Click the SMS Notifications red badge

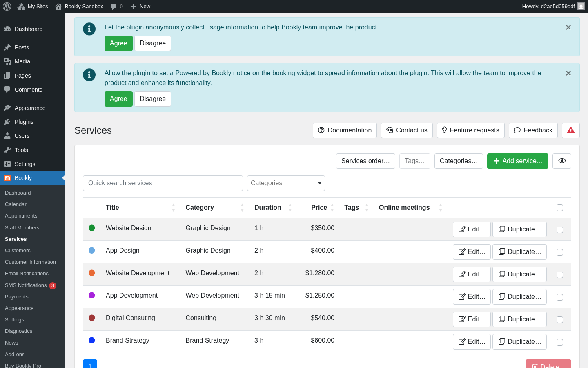coord(53,285)
